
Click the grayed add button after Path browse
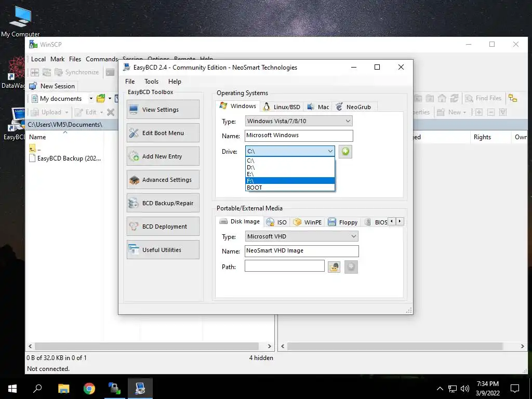click(351, 267)
